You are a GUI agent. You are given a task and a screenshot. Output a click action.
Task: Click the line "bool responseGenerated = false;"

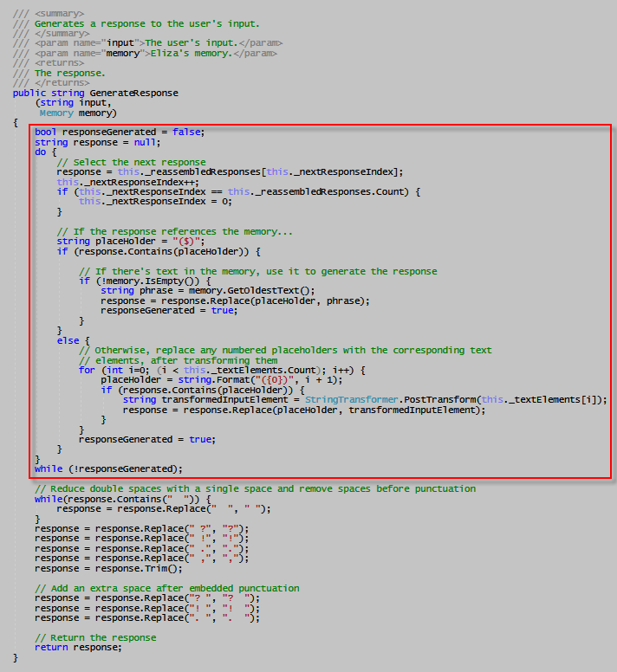point(120,132)
